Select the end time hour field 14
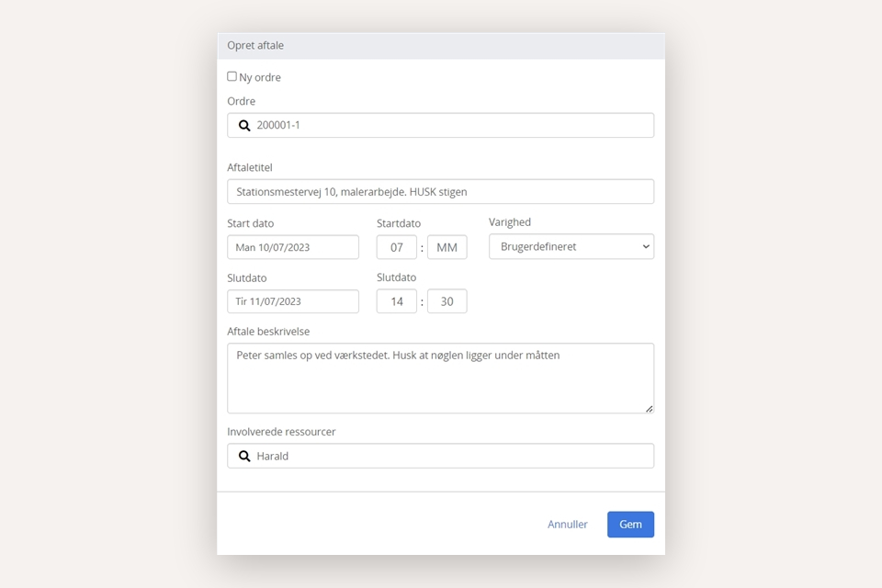Screen dimensions: 882x588 [x=397, y=301]
